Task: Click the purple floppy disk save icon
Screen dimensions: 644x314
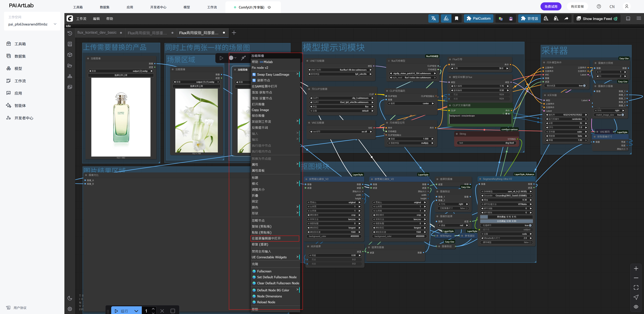Action: [511, 18]
